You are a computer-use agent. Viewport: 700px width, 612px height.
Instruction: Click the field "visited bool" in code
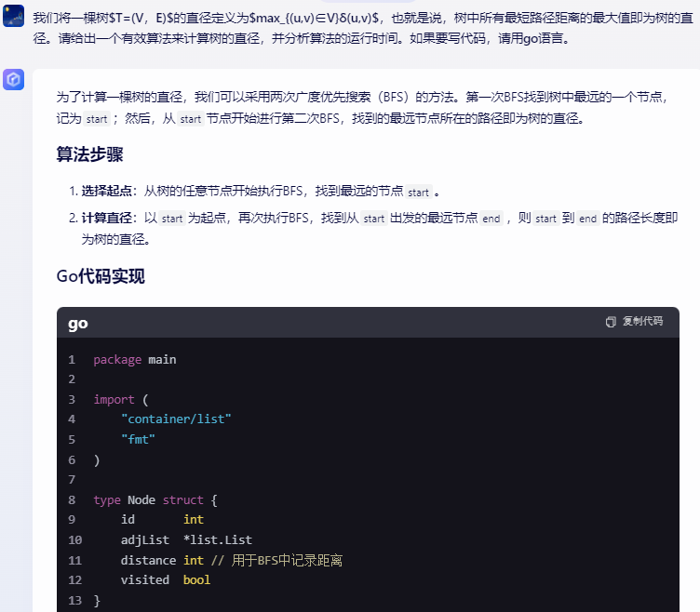[166, 579]
